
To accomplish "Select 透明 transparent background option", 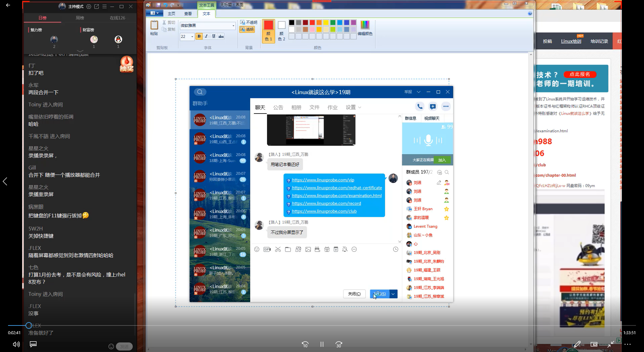I will tap(247, 30).
